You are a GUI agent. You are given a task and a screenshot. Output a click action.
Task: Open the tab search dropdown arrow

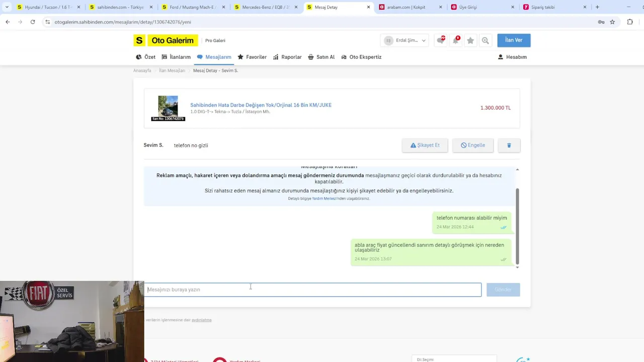pos(7,7)
